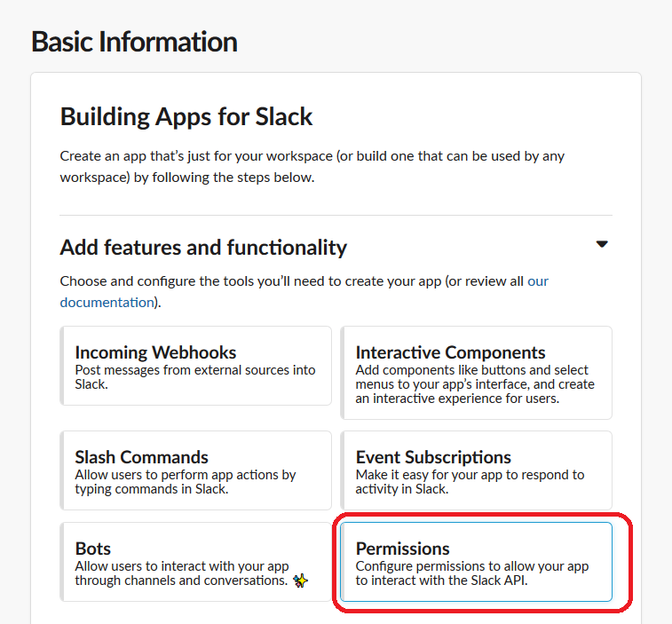Click the "Create an app" intro paragraph
The height and width of the screenshot is (624, 672).
312,166
